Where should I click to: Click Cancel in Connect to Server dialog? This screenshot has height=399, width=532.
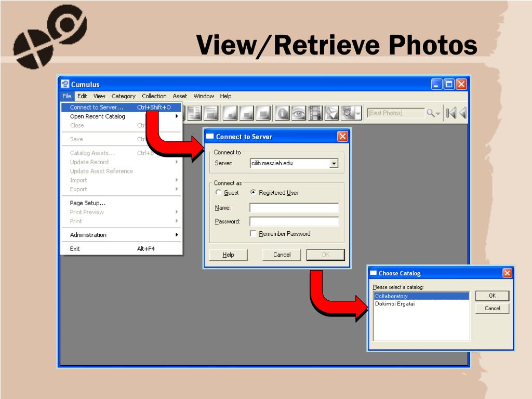pyautogui.click(x=282, y=255)
